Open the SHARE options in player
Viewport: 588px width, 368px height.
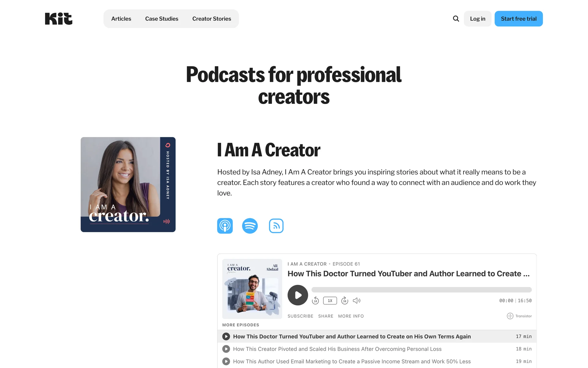coord(326,316)
